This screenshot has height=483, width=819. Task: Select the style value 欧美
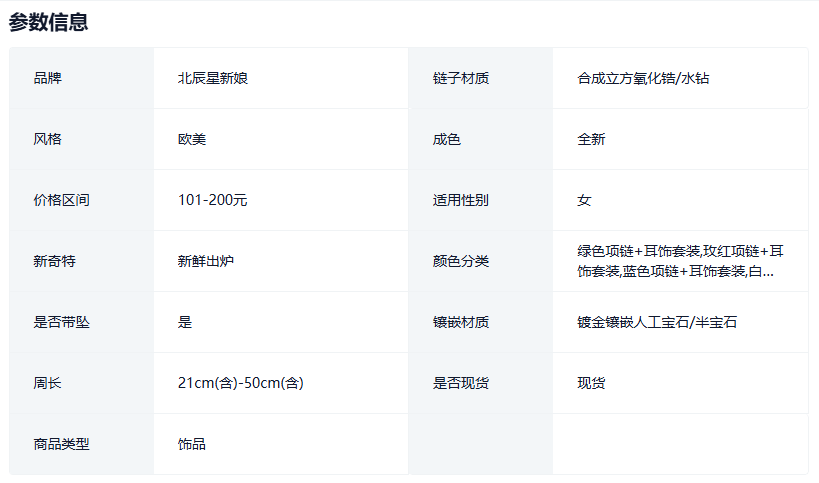coord(192,139)
